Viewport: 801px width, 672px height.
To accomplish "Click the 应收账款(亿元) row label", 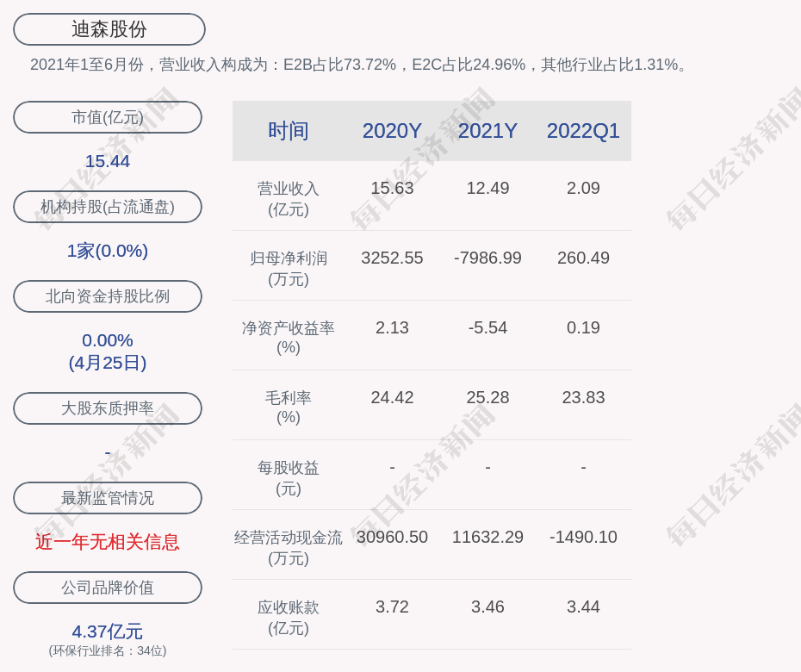I will click(x=289, y=618).
